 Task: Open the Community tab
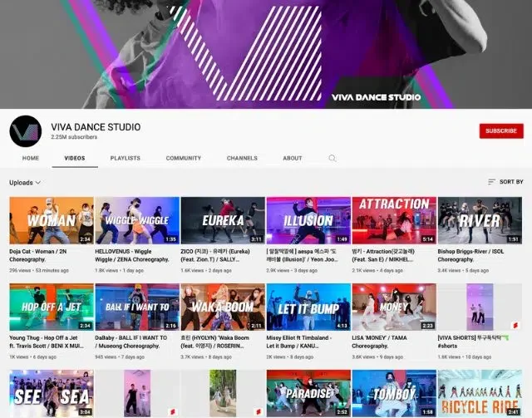(183, 158)
